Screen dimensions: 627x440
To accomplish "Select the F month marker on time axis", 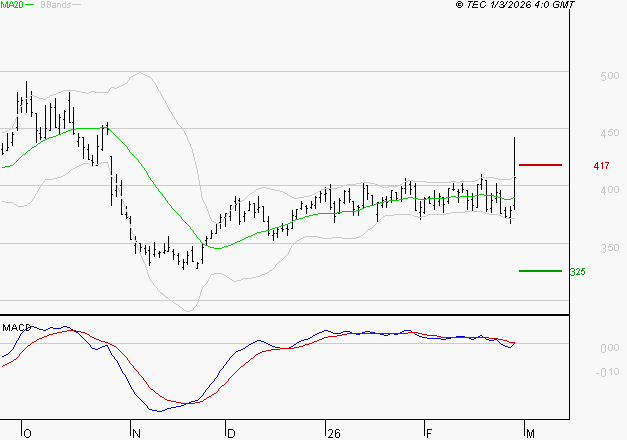I will coord(427,433).
